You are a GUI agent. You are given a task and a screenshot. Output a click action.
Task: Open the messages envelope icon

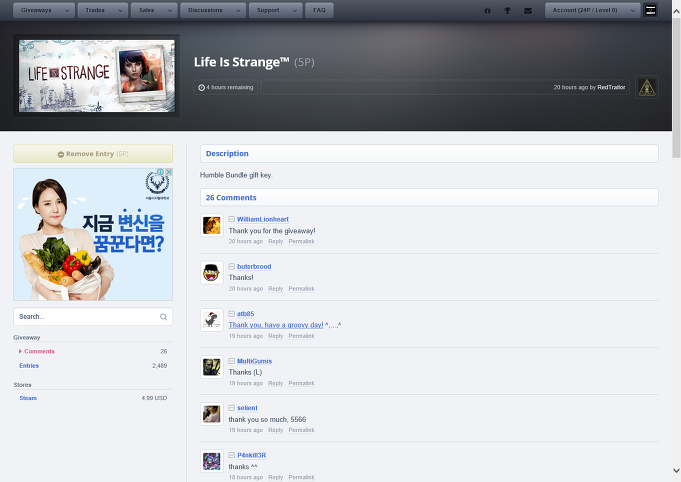[528, 10]
